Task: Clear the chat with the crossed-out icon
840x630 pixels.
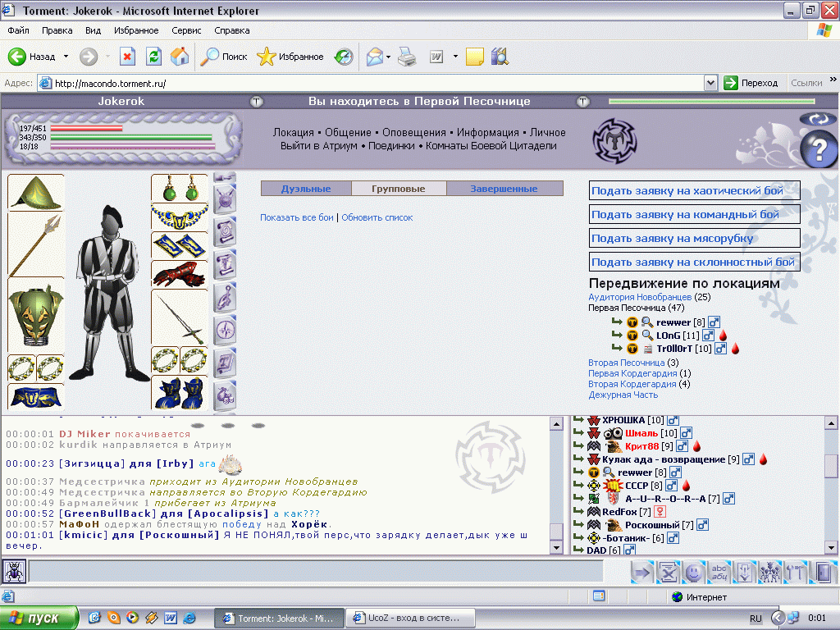Action: tap(668, 573)
